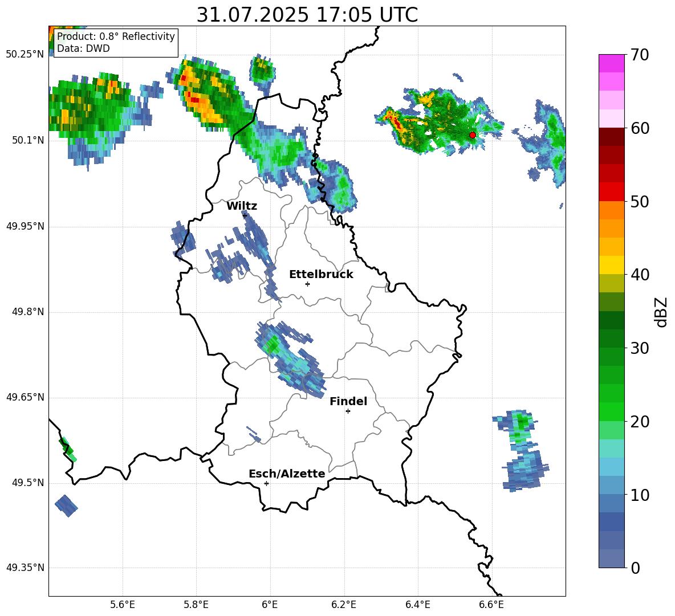675x616 pixels.
Task: Click the orange swatch just below 50 dBZ
Action: click(611, 210)
